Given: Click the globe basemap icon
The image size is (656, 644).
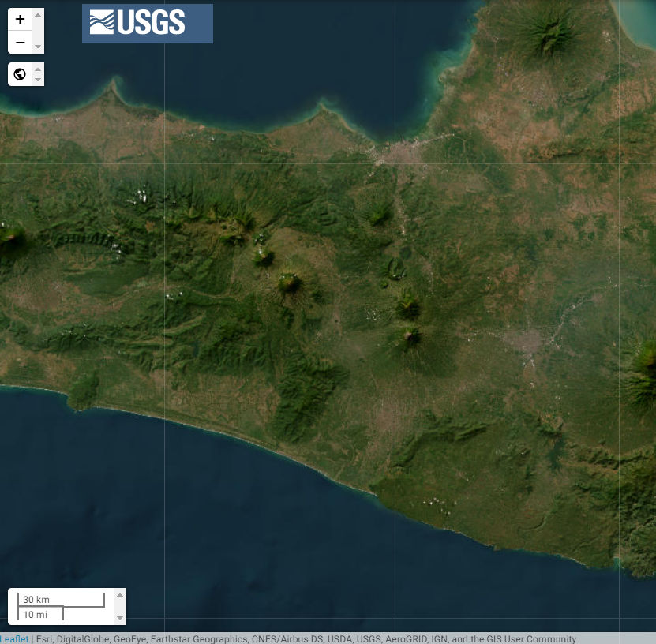Looking at the screenshot, I should click(x=20, y=74).
